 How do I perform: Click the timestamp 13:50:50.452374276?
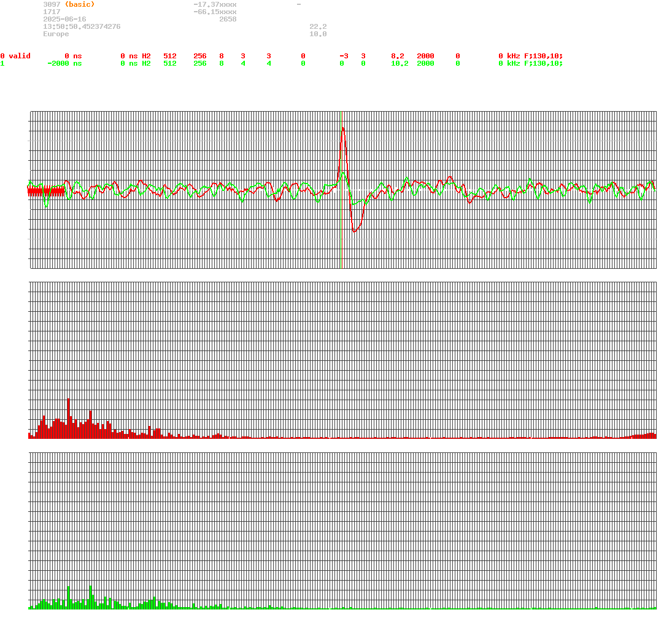click(x=82, y=26)
